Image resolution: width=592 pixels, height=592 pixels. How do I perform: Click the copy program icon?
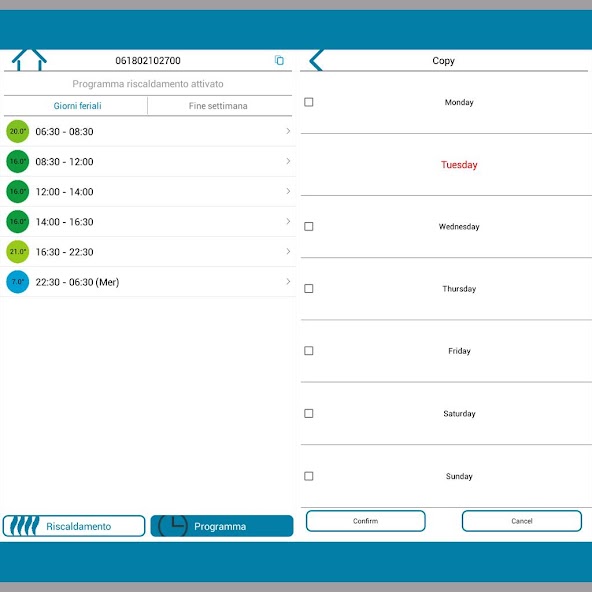click(279, 60)
